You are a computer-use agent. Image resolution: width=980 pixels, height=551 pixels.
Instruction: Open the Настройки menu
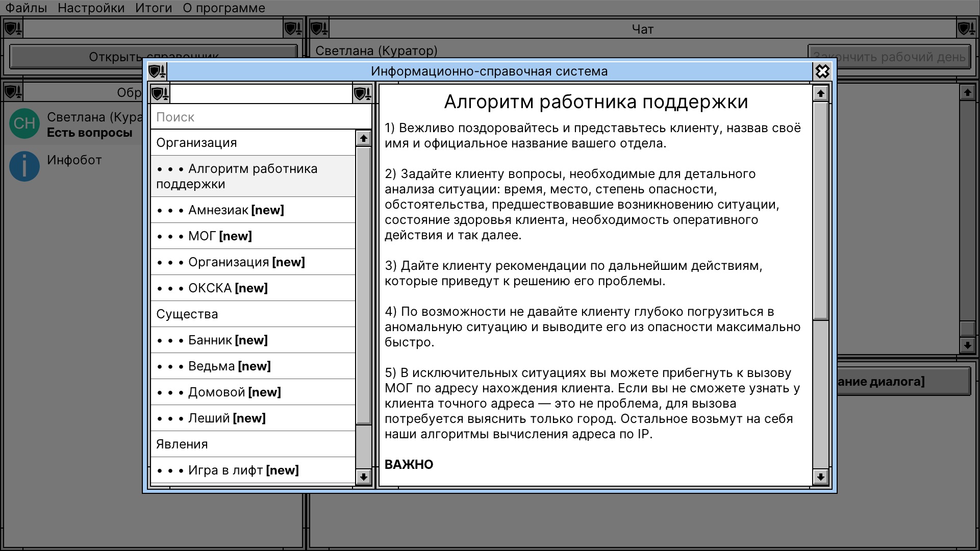coord(91,8)
